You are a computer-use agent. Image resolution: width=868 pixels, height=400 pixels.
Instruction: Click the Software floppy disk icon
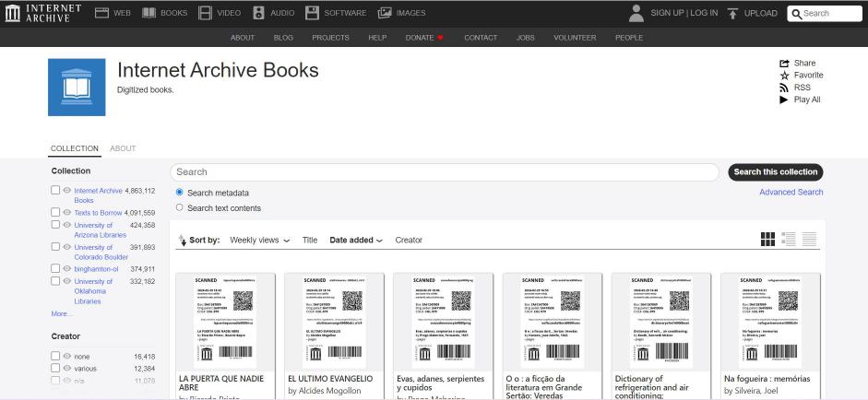pyautogui.click(x=312, y=13)
